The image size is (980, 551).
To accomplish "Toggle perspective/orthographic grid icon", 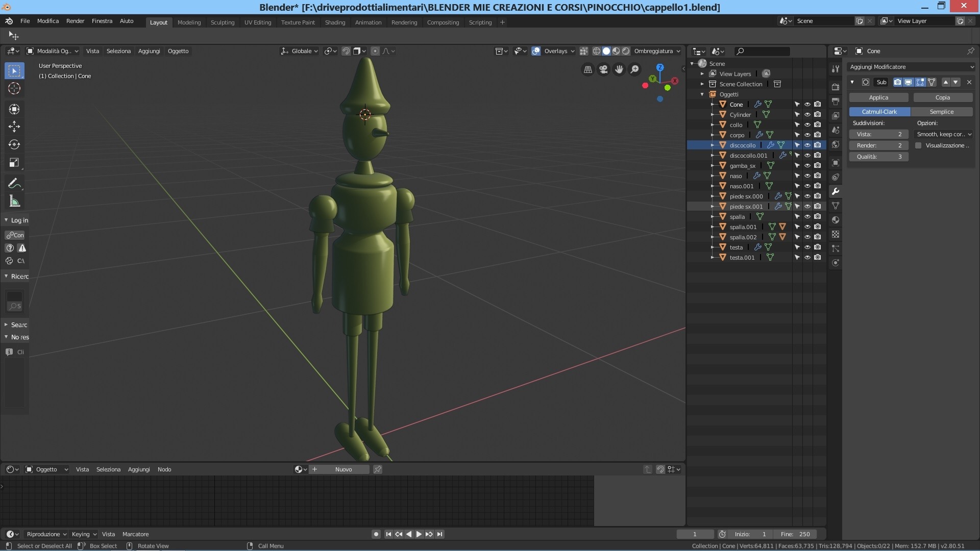I will (588, 69).
